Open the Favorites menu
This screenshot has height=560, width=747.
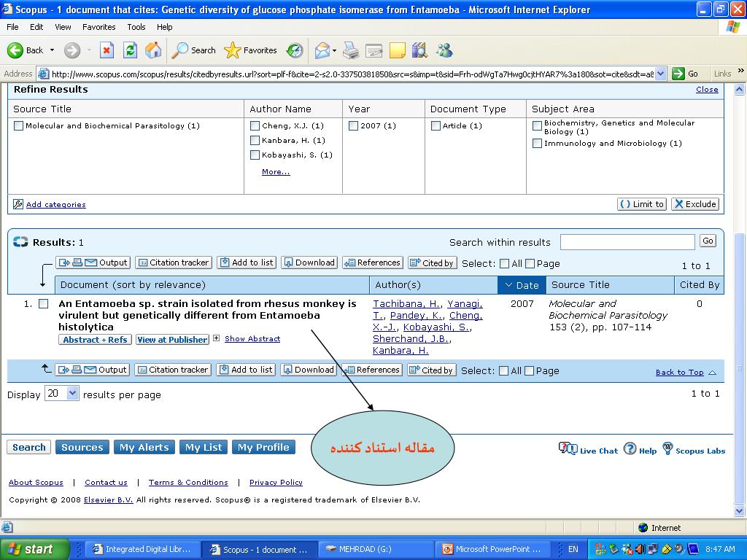pyautogui.click(x=98, y=27)
